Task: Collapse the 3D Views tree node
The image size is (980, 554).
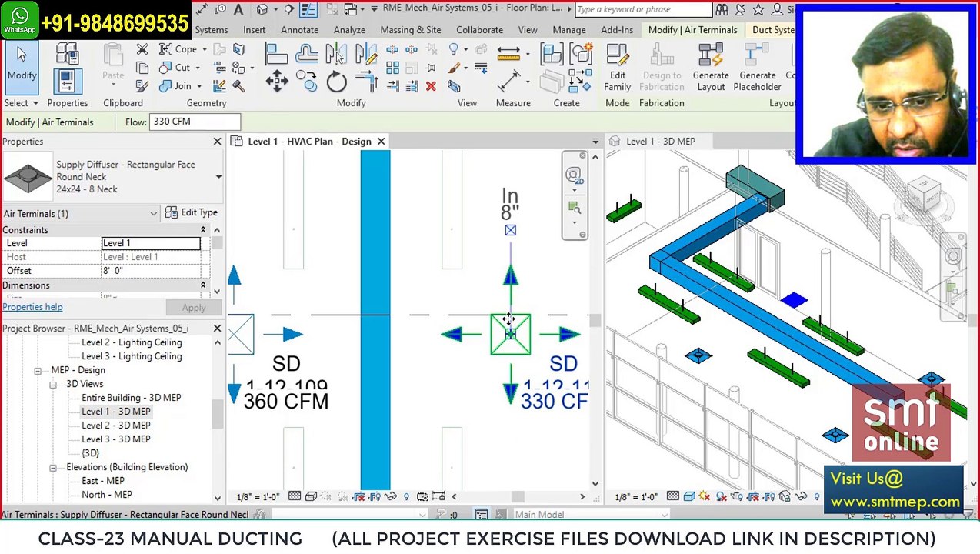Action: [x=52, y=384]
